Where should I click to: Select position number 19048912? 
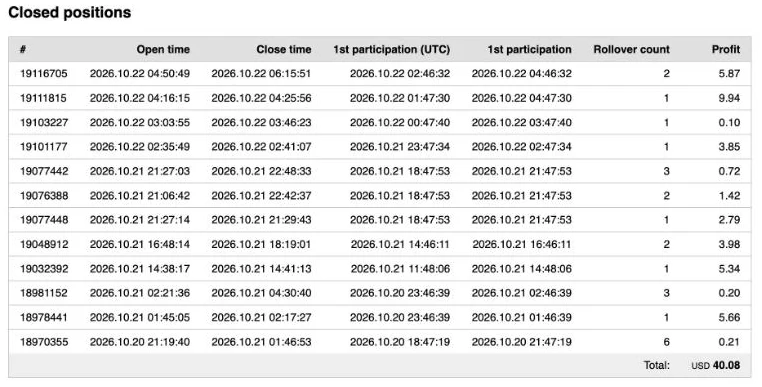click(44, 244)
